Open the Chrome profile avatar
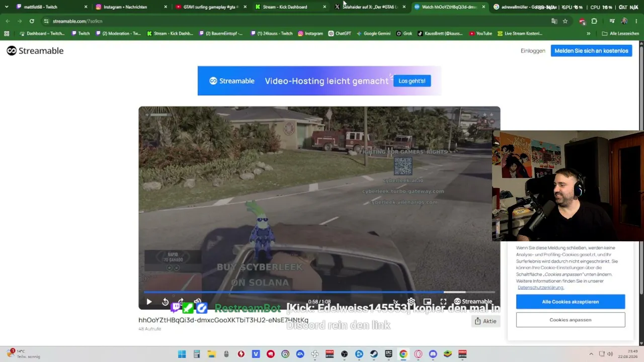The height and width of the screenshot is (362, 644). pos(624,21)
